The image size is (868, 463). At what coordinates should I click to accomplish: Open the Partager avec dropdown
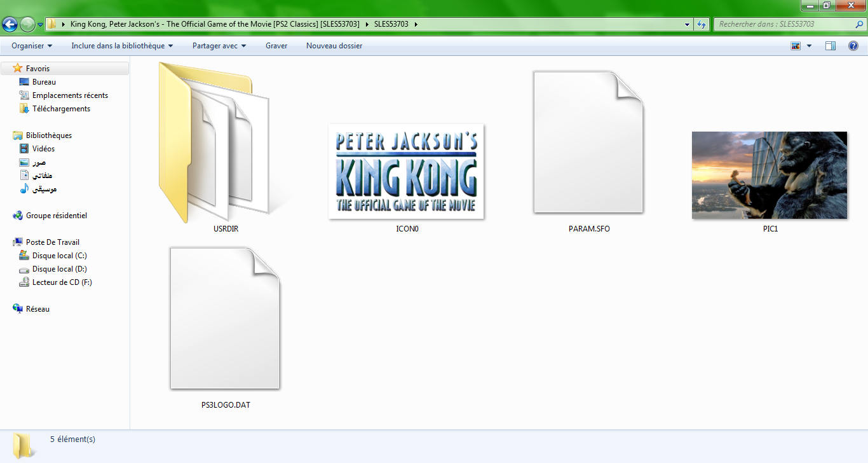pyautogui.click(x=219, y=46)
